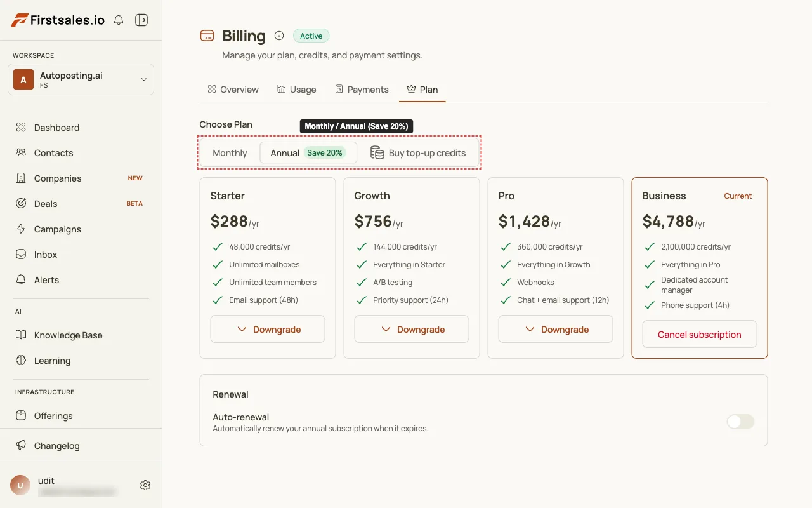The width and height of the screenshot is (812, 508).
Task: Click the Pro price $1,428/yr
Action: click(530, 221)
